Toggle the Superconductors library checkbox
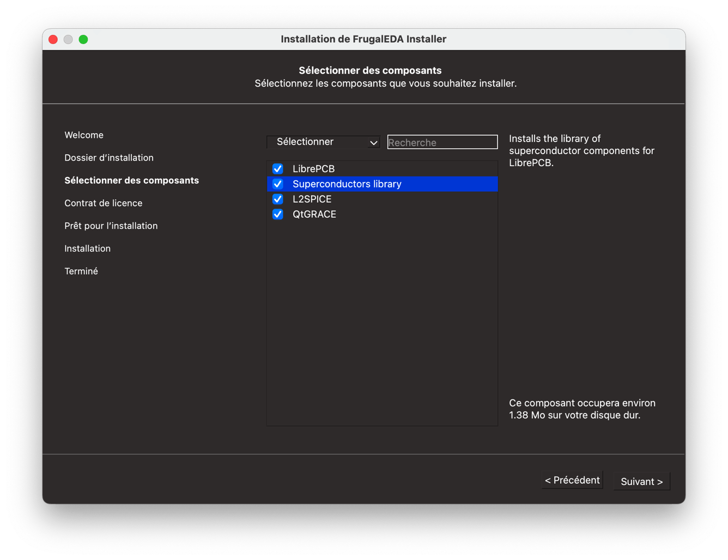This screenshot has width=728, height=560. point(278,184)
